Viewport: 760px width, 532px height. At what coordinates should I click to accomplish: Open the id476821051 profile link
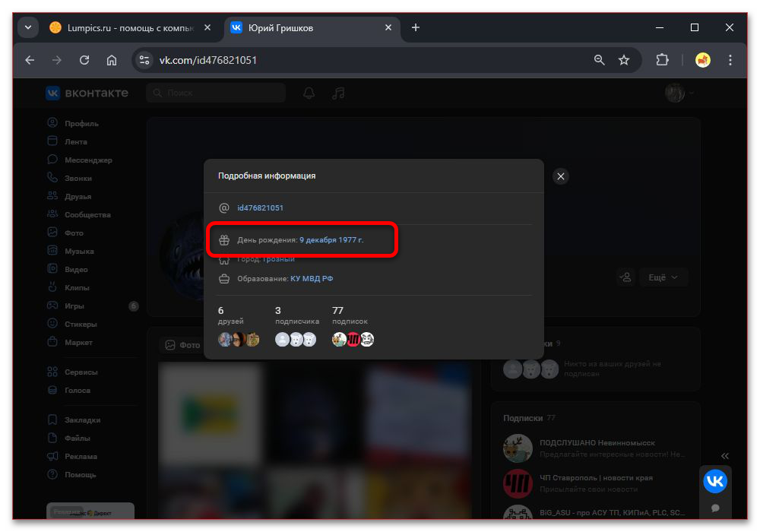260,207
